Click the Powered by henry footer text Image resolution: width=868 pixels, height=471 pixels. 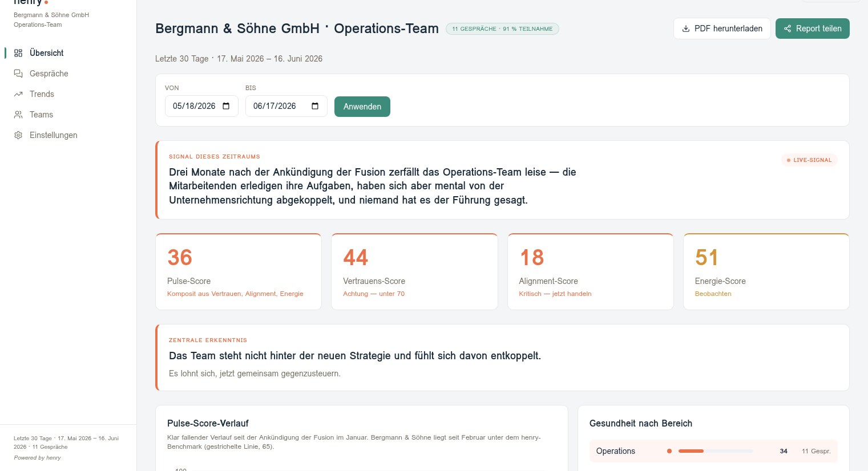click(37, 458)
